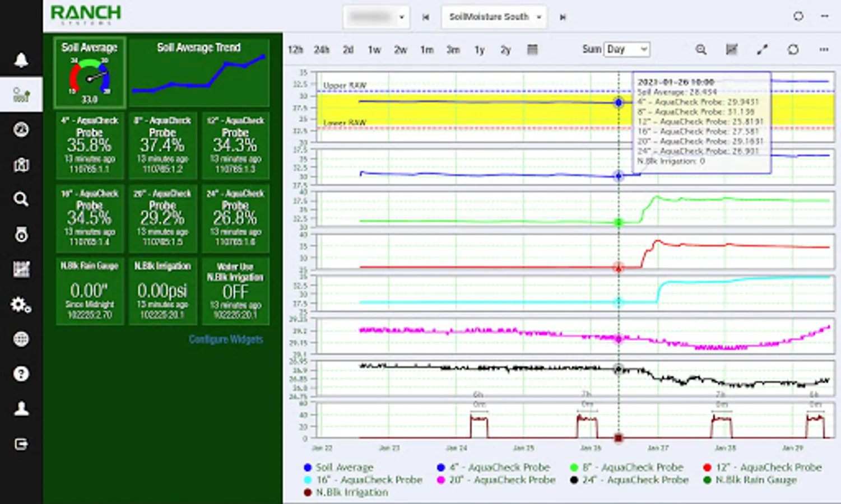Screen dimensions: 841x504
Task: Open the help question mark icon
Action: 21,374
